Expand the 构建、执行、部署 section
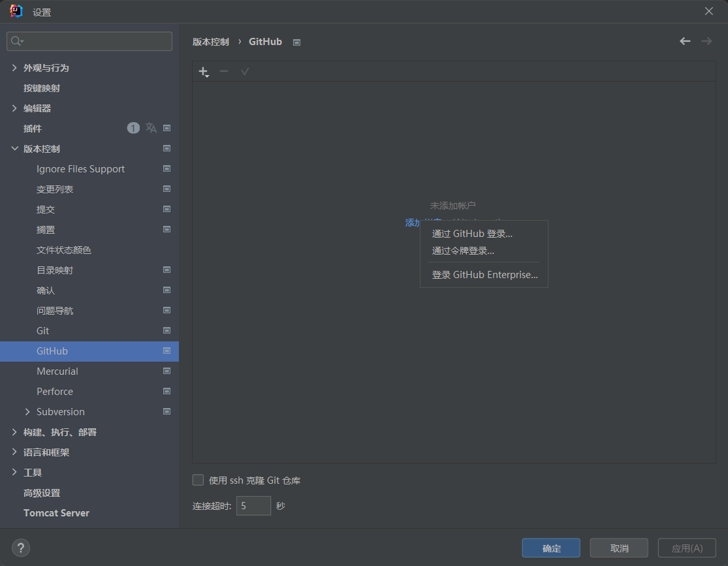This screenshot has width=728, height=566. [14, 432]
